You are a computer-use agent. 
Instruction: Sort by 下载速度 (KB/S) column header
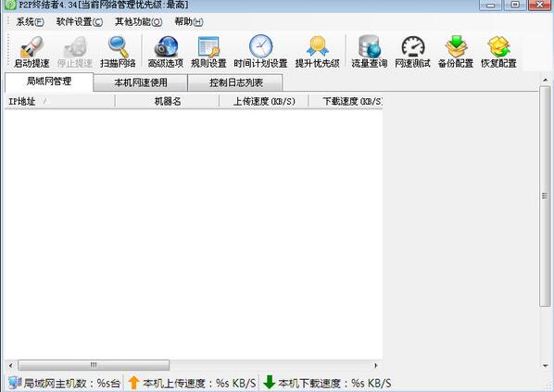[346, 101]
